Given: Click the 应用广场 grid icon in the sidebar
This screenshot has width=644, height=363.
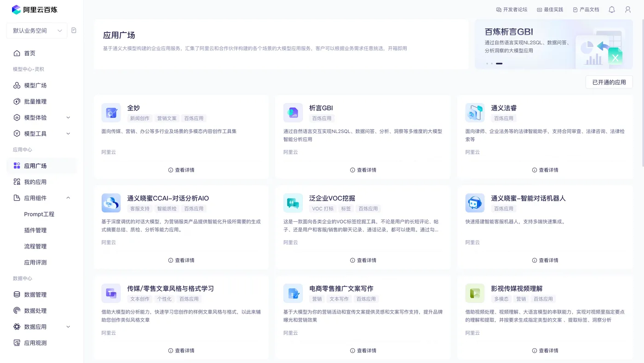Looking at the screenshot, I should (17, 166).
